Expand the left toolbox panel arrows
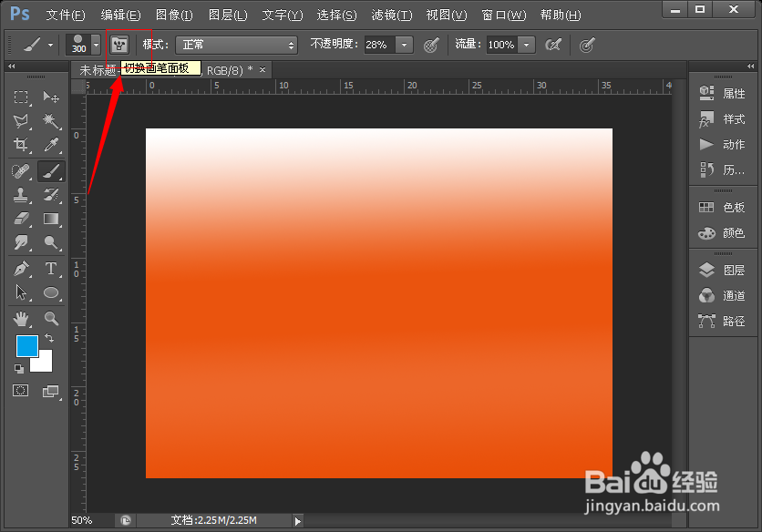 12,66
